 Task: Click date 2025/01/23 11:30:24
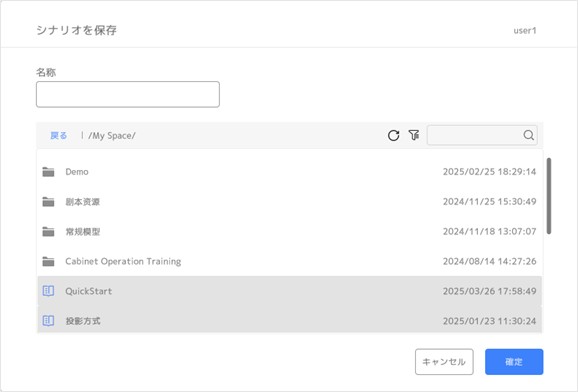tap(489, 321)
